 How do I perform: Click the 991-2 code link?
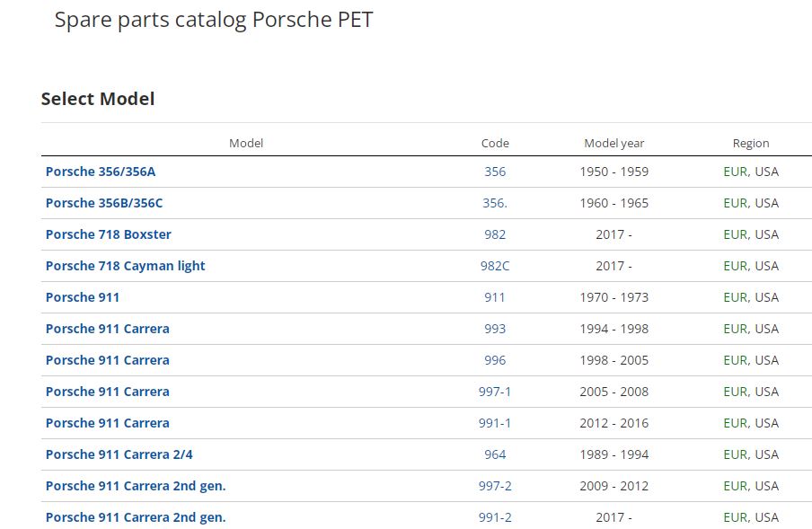click(x=495, y=517)
